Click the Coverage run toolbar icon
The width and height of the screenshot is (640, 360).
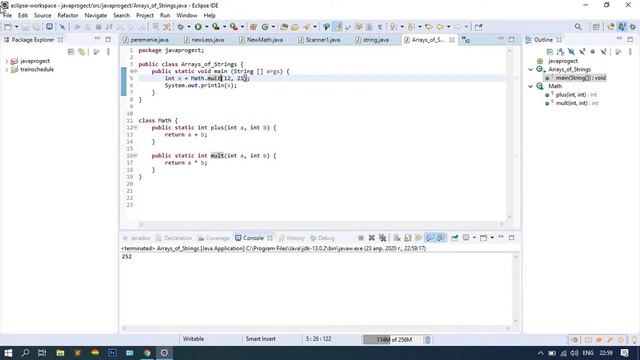[216, 27]
